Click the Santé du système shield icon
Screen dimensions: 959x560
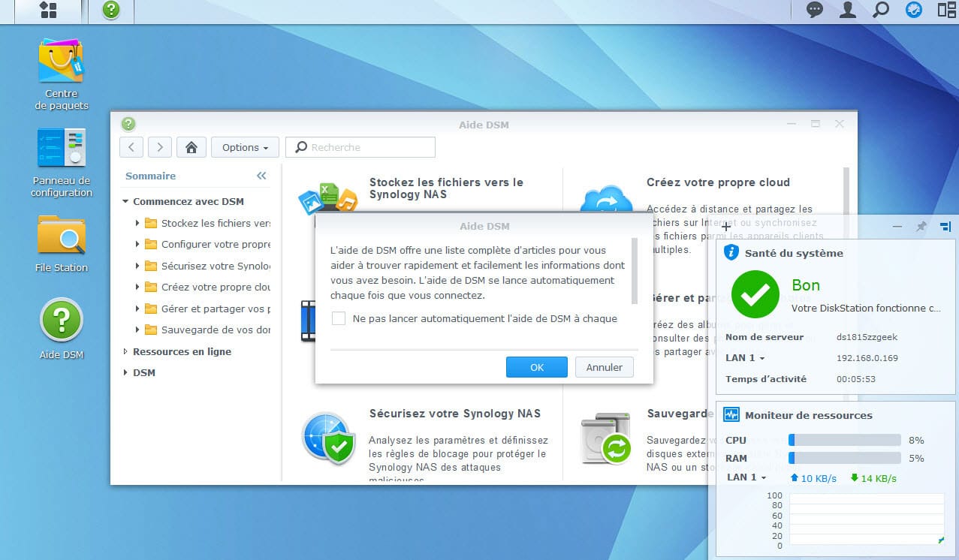coord(731,253)
